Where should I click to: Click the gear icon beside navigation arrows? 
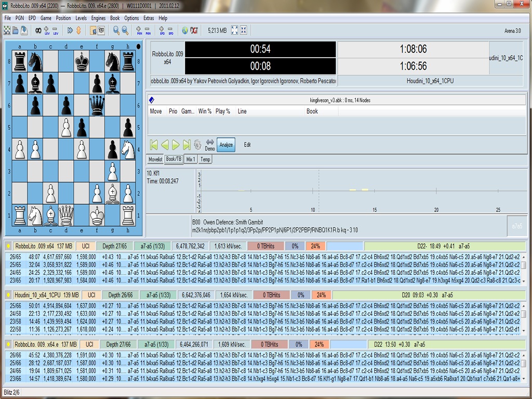(x=197, y=145)
